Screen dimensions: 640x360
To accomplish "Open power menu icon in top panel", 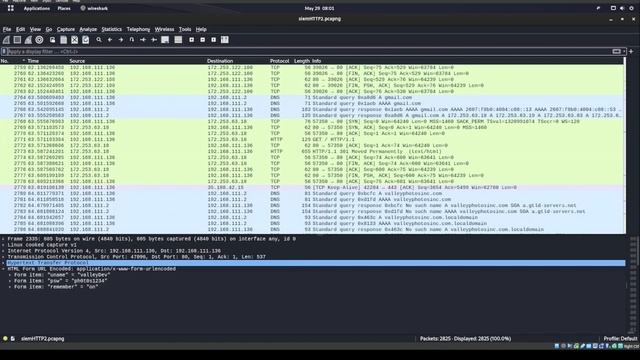I will [x=631, y=8].
